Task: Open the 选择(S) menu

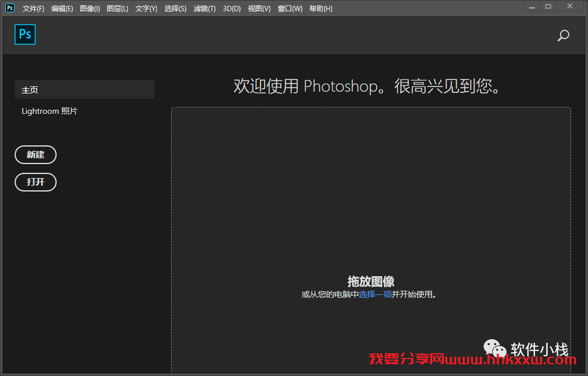Action: point(176,9)
